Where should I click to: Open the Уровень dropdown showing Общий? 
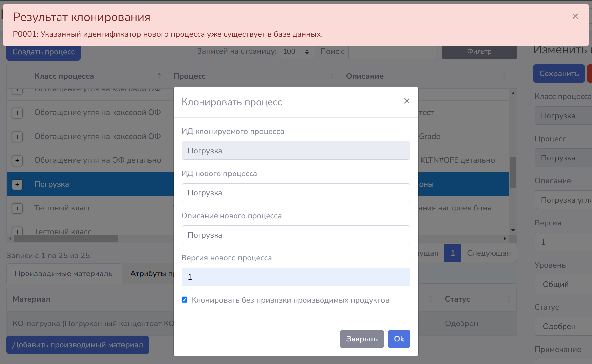[563, 284]
